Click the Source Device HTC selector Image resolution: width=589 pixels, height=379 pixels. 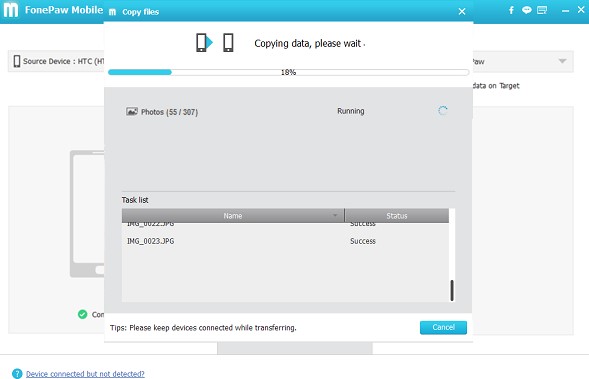tap(56, 61)
